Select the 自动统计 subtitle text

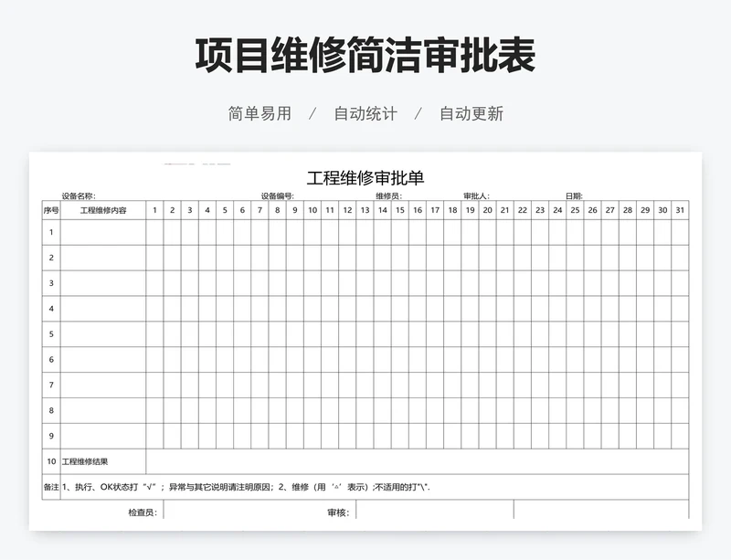(365, 114)
